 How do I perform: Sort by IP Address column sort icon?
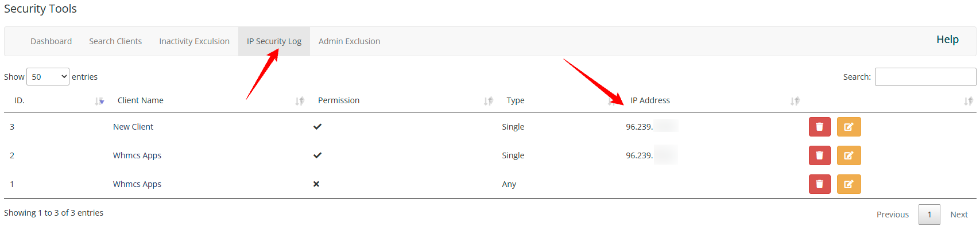(x=795, y=101)
